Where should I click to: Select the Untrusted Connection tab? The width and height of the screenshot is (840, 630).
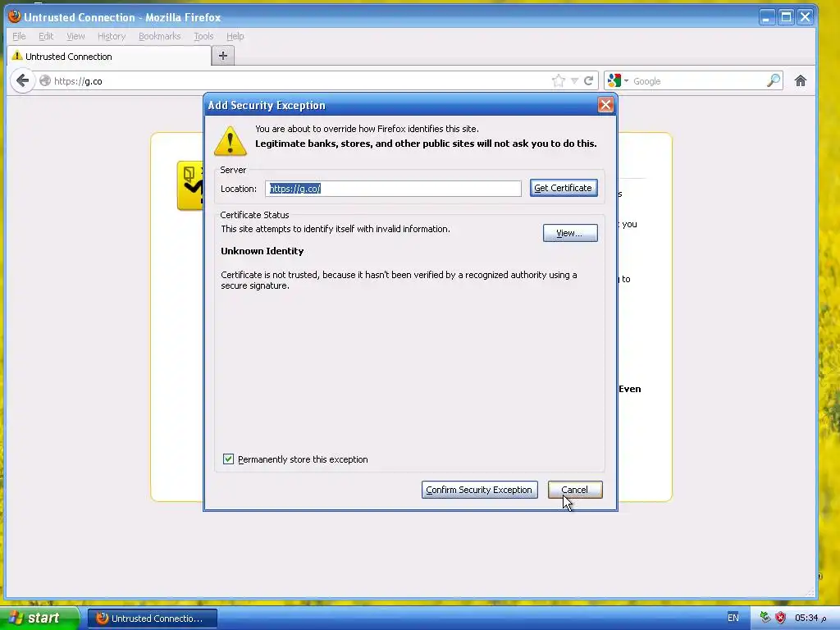click(x=109, y=57)
